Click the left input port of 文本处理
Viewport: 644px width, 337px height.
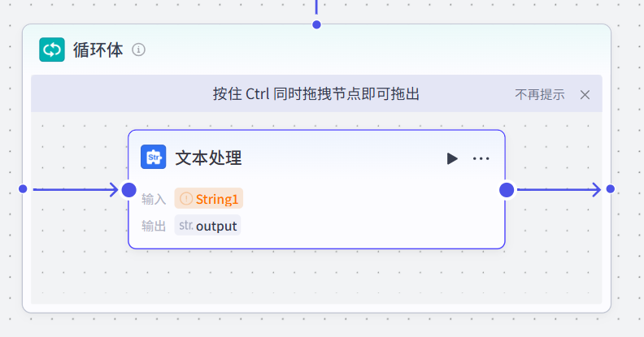[128, 190]
